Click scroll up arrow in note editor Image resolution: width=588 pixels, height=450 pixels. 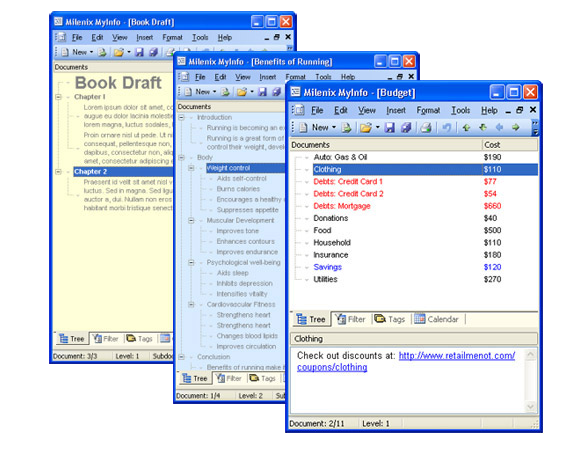[531, 355]
